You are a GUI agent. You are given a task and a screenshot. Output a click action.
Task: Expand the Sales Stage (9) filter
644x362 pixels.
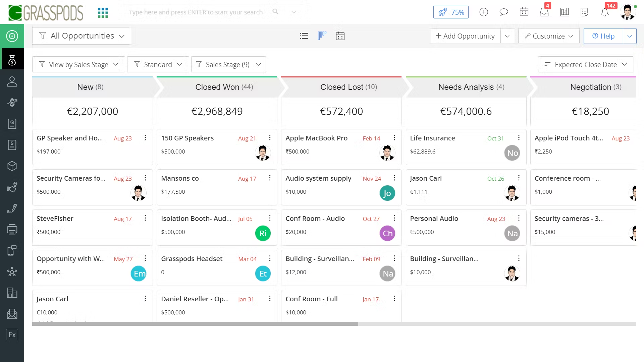tap(228, 64)
